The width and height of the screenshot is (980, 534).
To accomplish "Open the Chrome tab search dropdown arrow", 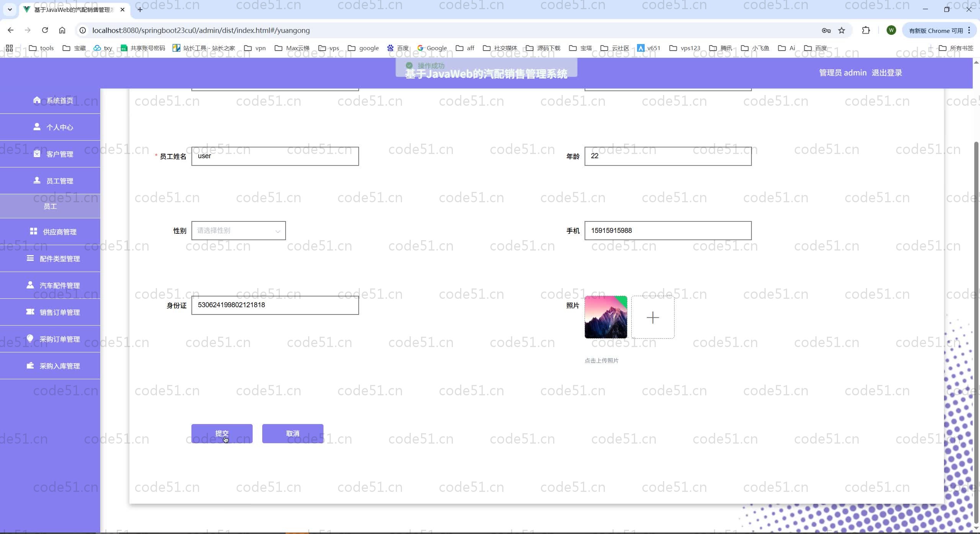I will (x=10, y=9).
